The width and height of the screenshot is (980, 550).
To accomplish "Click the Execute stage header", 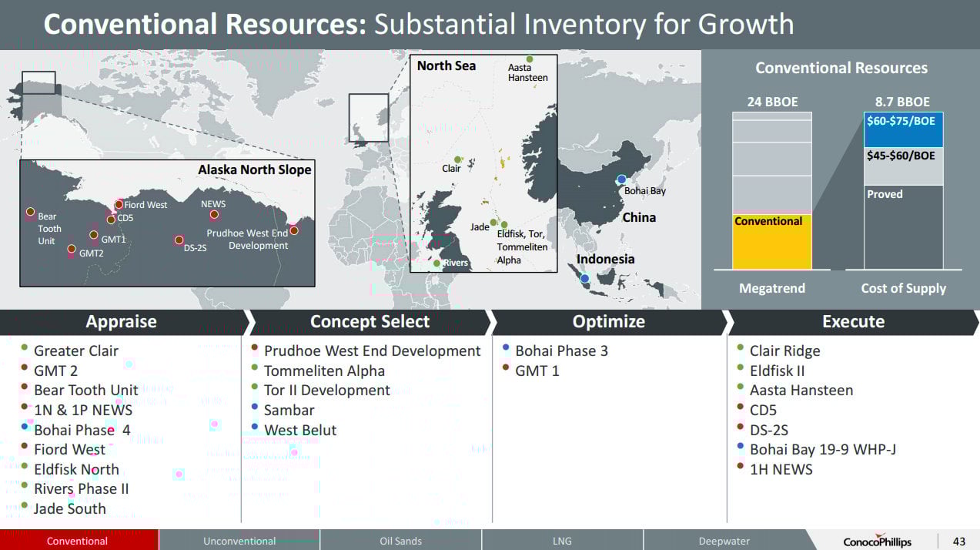I will tap(853, 322).
